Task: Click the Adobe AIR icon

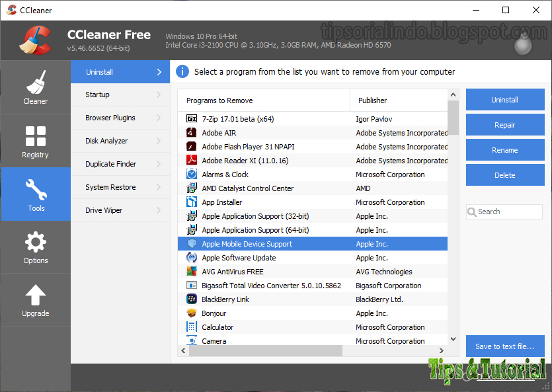Action: point(192,133)
